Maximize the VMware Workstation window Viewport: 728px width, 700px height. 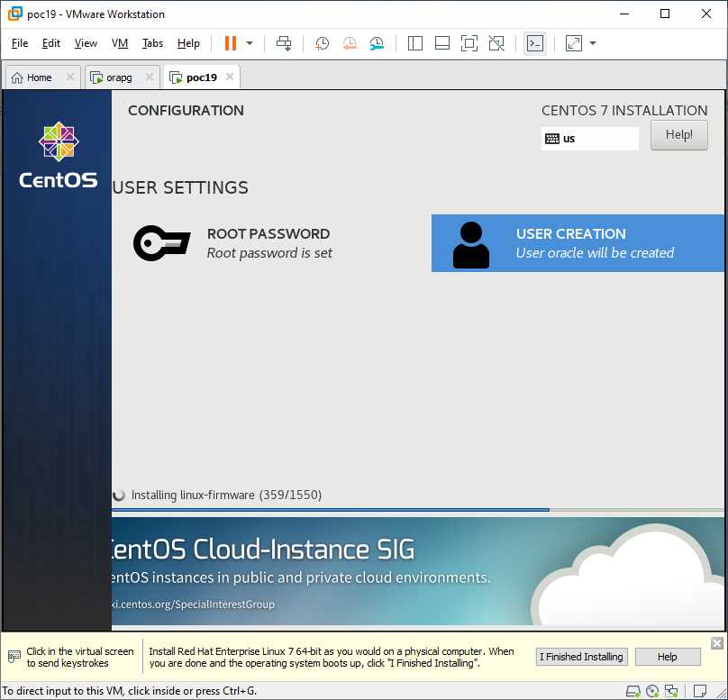(665, 14)
